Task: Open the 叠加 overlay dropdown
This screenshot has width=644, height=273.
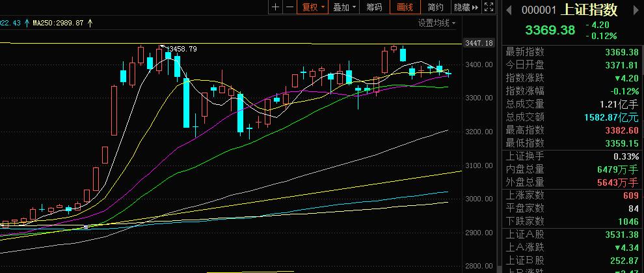Action: 343,7
